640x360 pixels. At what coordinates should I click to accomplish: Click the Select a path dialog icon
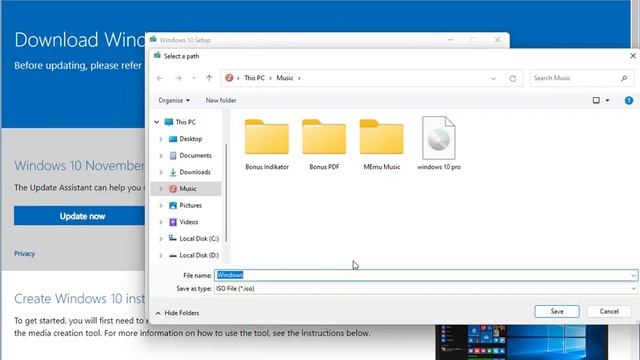tap(157, 56)
